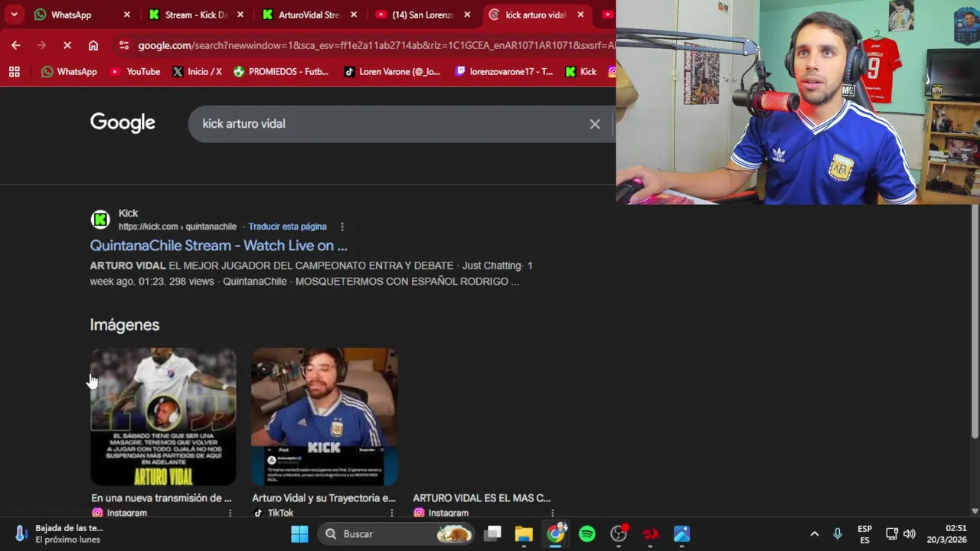
Task: Open En una nueva transmisión de image title
Action: (x=161, y=498)
